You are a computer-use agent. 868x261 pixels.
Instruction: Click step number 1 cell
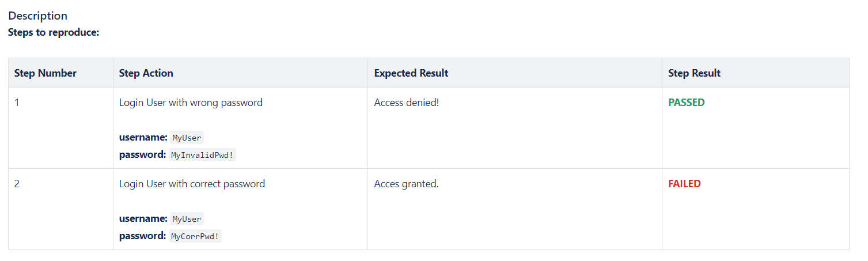point(17,103)
